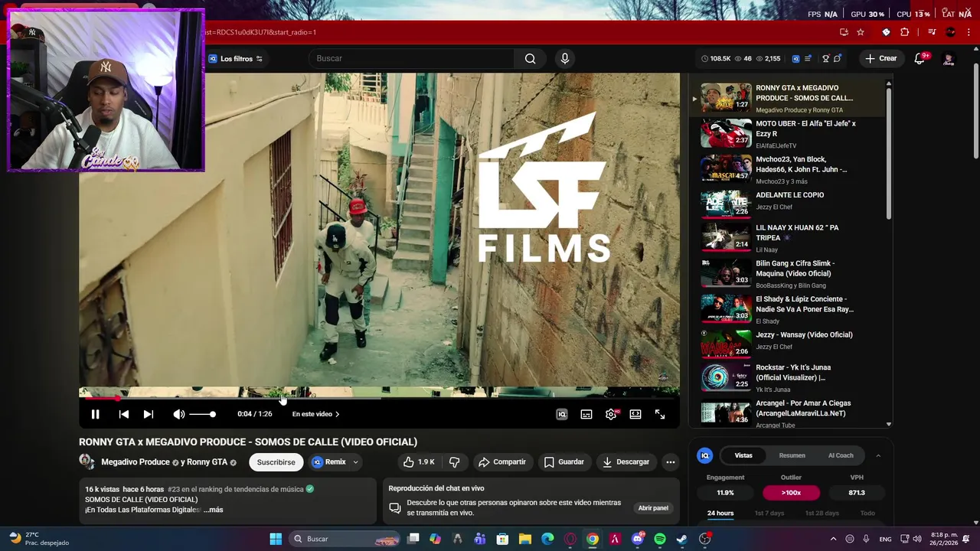Screen dimensions: 980x551
Task: Click the '>100x' Outlier badge
Action: [791, 493]
